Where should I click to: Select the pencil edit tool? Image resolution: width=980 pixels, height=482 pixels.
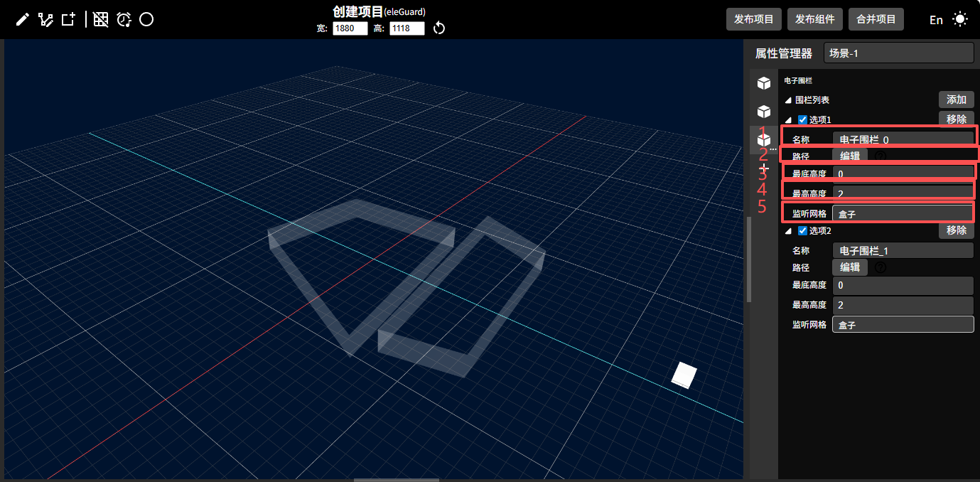tap(23, 19)
